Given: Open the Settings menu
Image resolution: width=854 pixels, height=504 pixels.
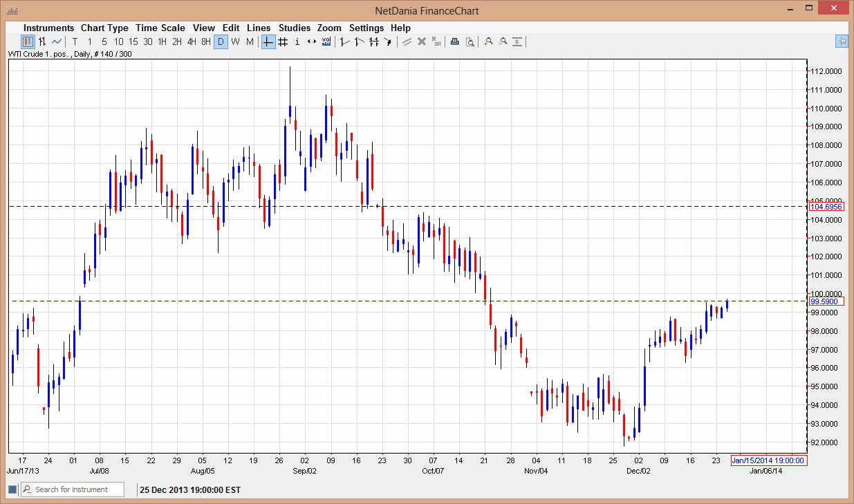Looking at the screenshot, I should 366,28.
